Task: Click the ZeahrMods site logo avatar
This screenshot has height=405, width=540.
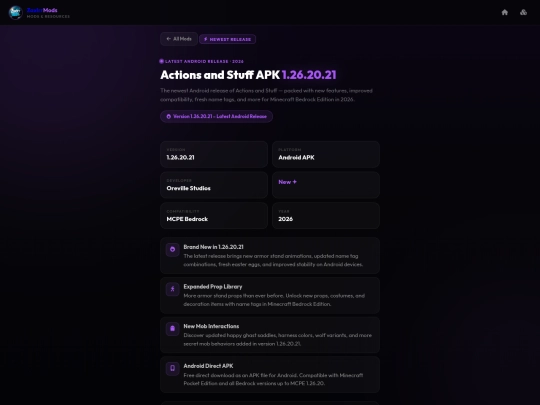Action: 15,12
